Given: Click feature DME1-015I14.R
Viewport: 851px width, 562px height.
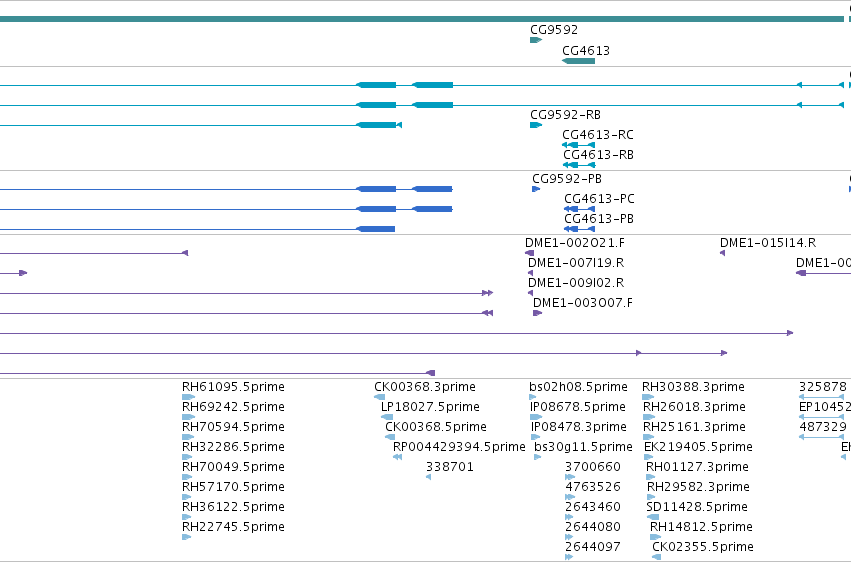Looking at the screenshot, I should (768, 243).
